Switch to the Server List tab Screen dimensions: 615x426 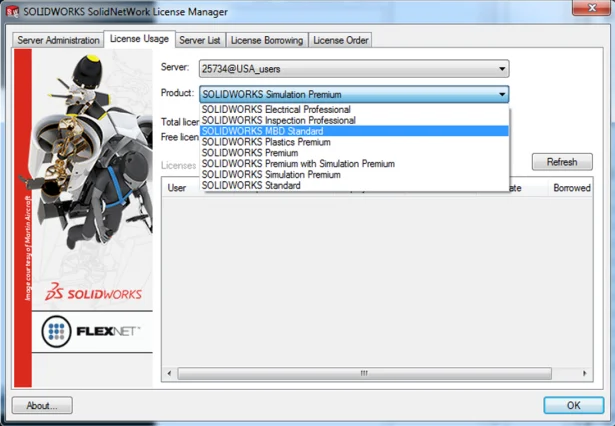(200, 40)
